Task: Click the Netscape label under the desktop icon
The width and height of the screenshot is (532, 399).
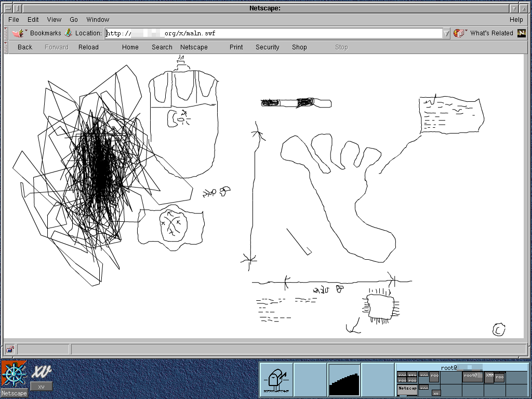Action: (14, 393)
